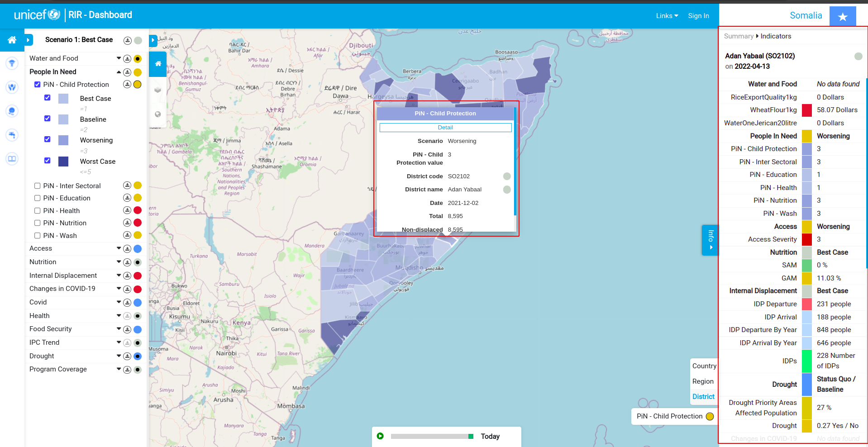Viewport: 868px width, 447px height.
Task: Collapse the People In Need section arrow
Action: click(x=119, y=72)
